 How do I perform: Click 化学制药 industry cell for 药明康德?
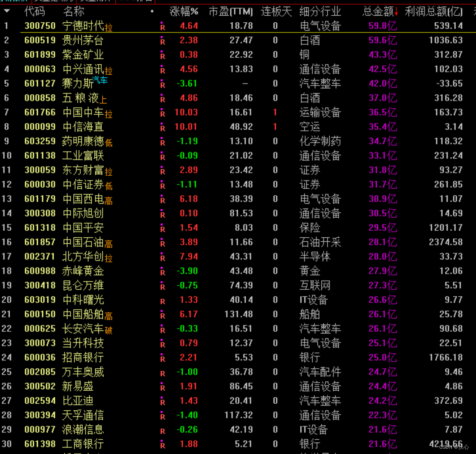[320, 142]
